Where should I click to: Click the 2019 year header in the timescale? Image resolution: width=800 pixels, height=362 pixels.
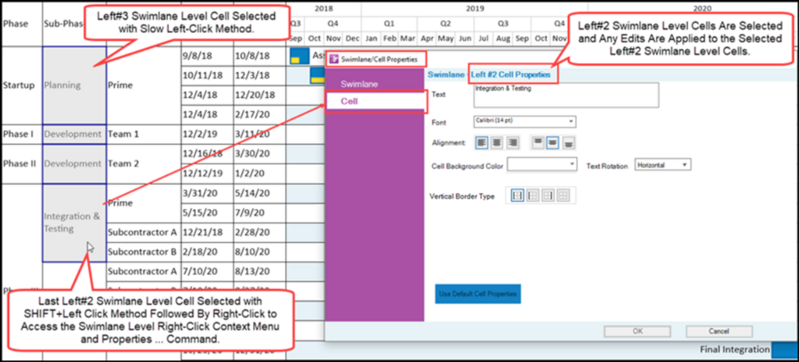474,9
